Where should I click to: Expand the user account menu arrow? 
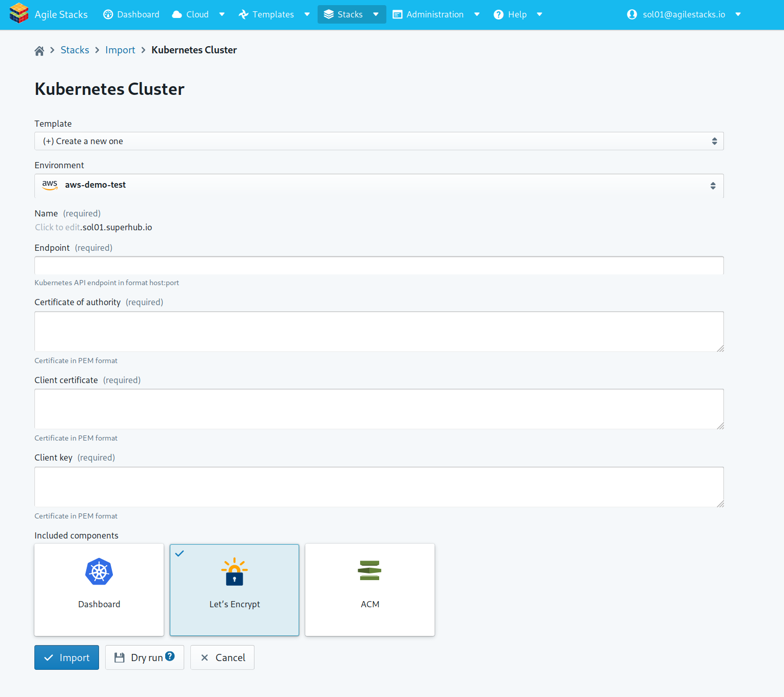[738, 14]
